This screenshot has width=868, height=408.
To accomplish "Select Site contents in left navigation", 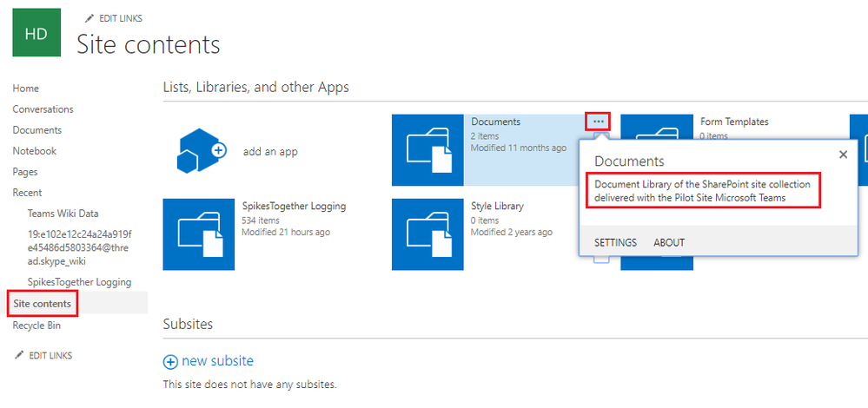I will point(42,304).
